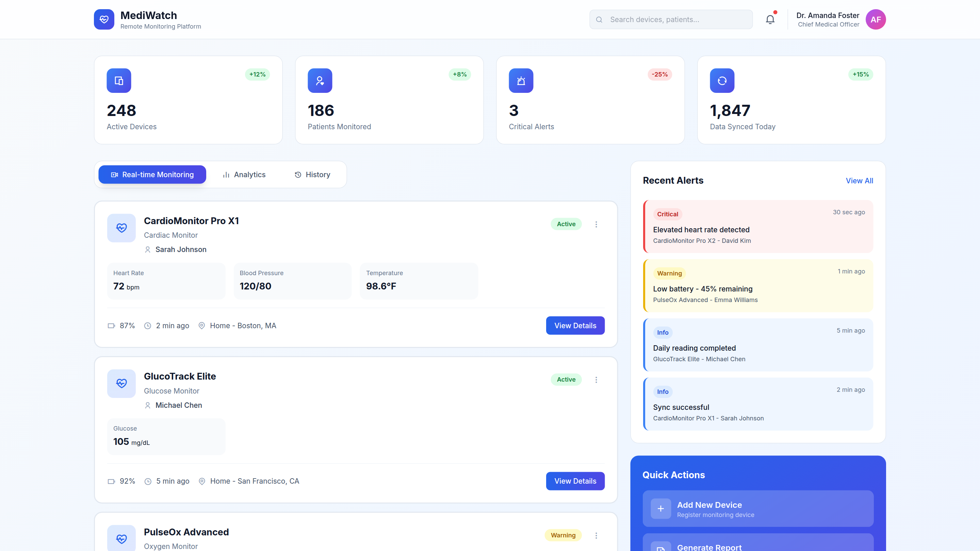The height and width of the screenshot is (551, 980).
Task: Select the Real-time Monitoring tab
Action: point(152,174)
